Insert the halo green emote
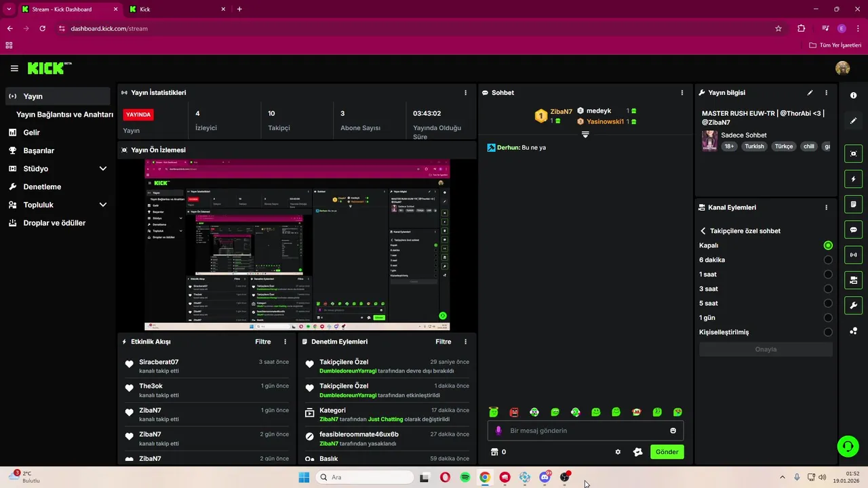The image size is (868, 488). (494, 412)
